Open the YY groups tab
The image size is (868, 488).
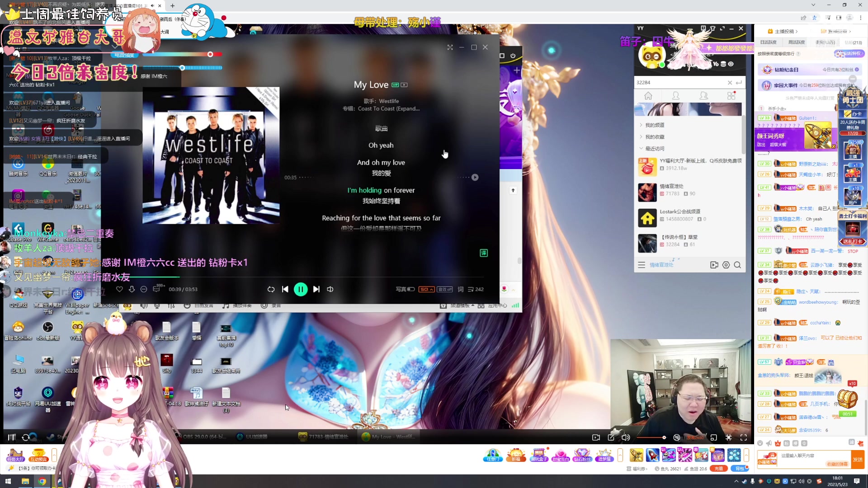point(704,96)
